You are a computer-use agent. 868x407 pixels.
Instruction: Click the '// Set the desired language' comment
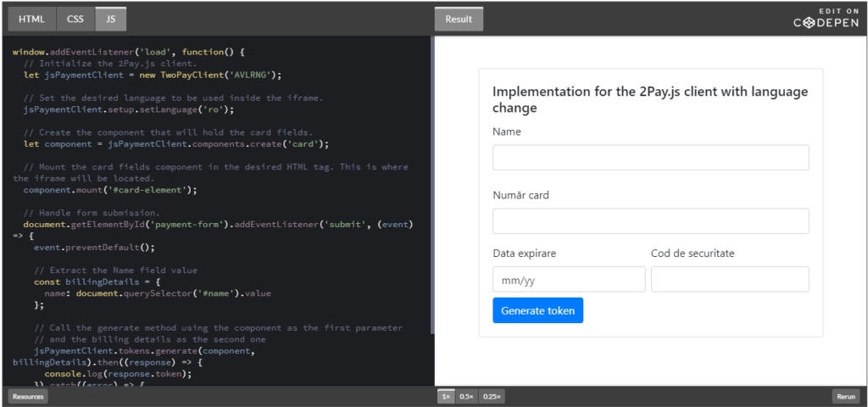tap(173, 98)
